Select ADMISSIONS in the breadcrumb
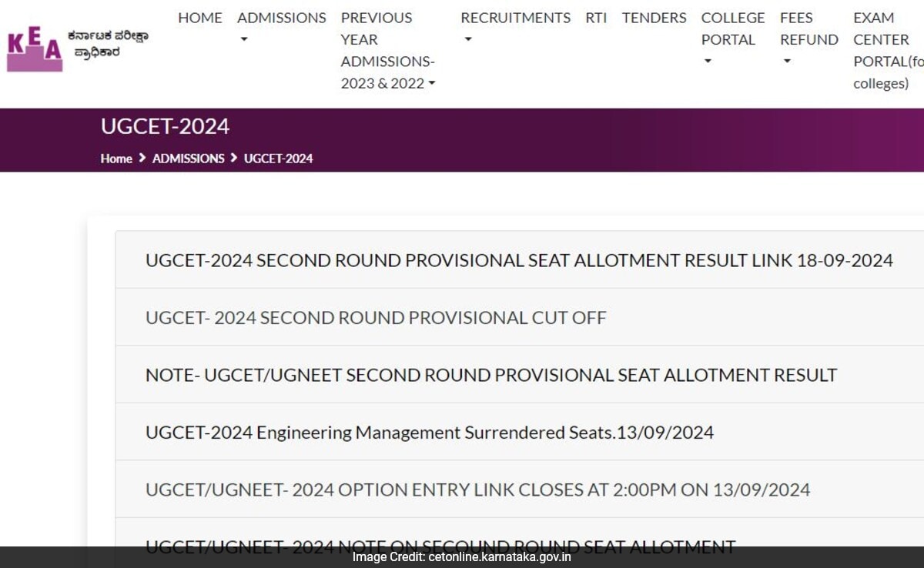This screenshot has width=924, height=568. [x=189, y=159]
